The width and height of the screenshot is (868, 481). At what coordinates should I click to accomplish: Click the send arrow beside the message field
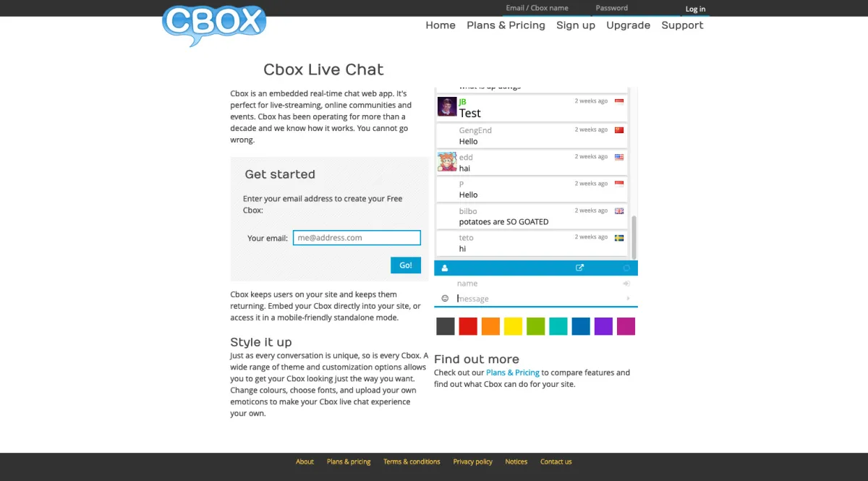(x=628, y=299)
